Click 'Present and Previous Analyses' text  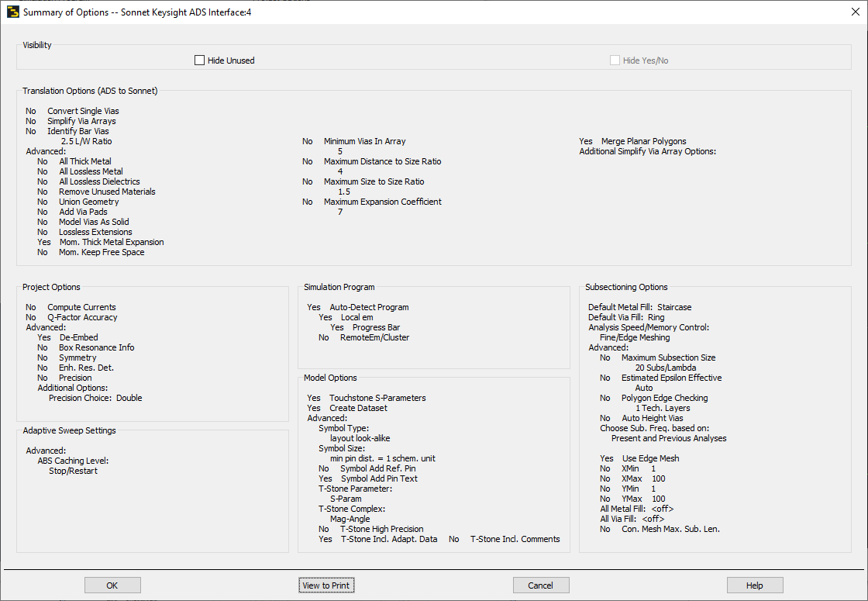click(x=670, y=438)
